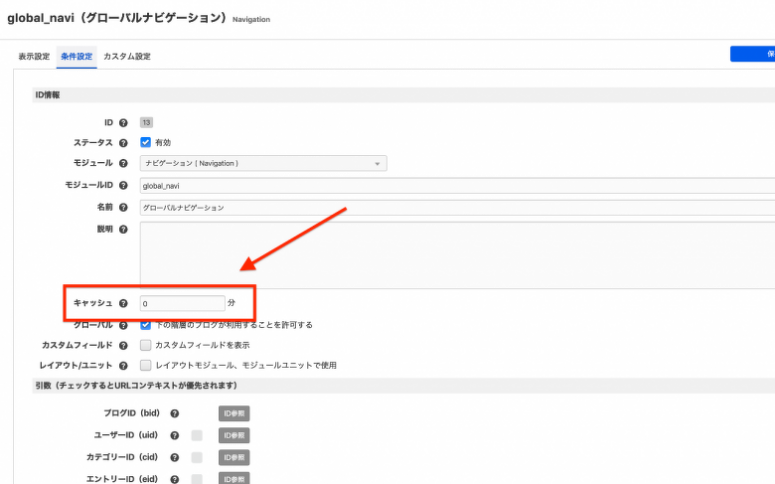The height and width of the screenshot is (484, 775).
Task: Click help icon beside モジュールID label
Action: pos(124,185)
